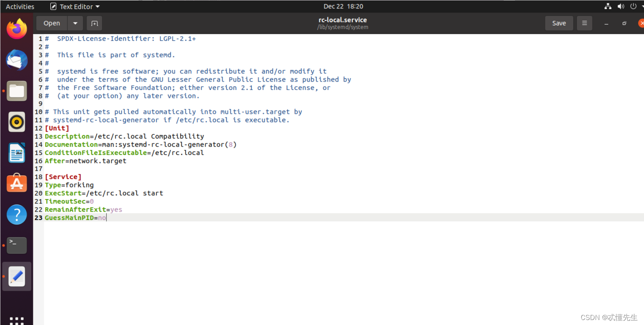Click the network status icon
Viewport: 644px width, 325px height.
(x=608, y=6)
